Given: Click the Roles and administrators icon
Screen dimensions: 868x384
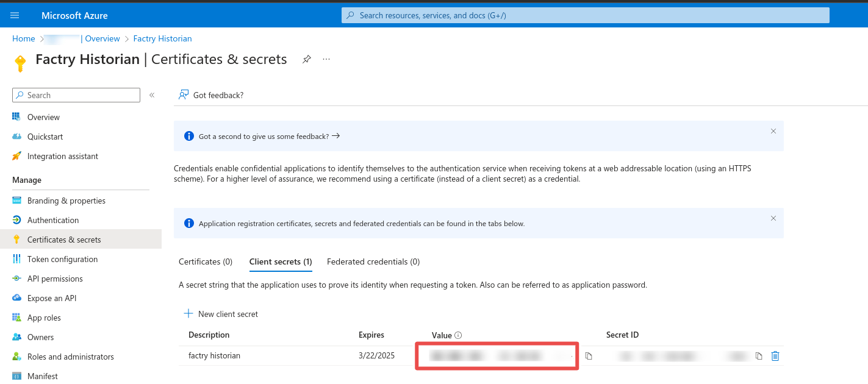Looking at the screenshot, I should tap(16, 357).
